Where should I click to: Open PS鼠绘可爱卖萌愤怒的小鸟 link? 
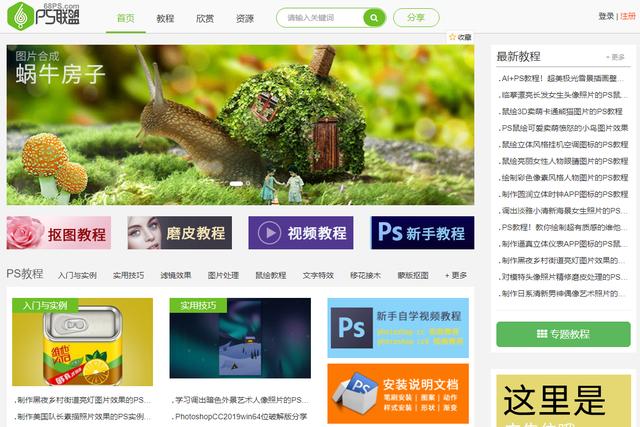563,128
